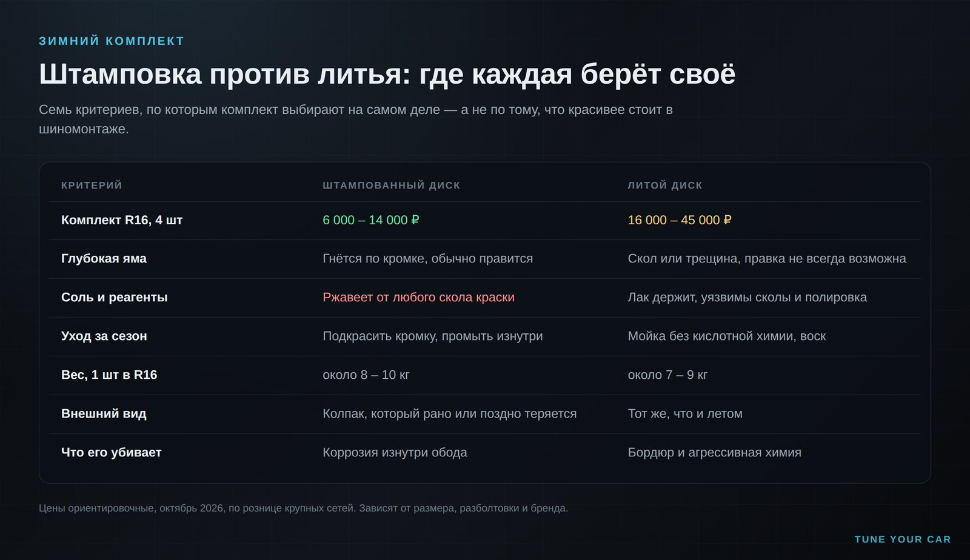This screenshot has height=560, width=970.
Task: Click the 'ЗИМНИЙ КОМПЛЕКТ' label
Action: [112, 41]
